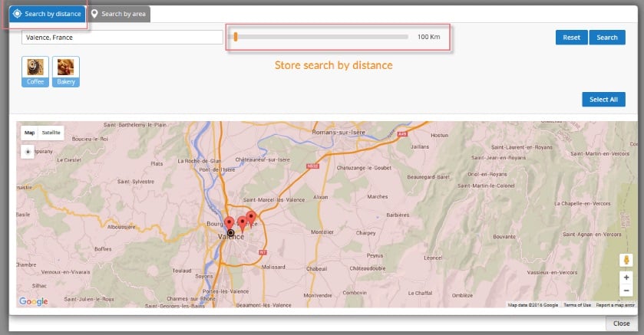Click the Léoncel label on map
This screenshot has height=335, width=644.
coord(433,258)
